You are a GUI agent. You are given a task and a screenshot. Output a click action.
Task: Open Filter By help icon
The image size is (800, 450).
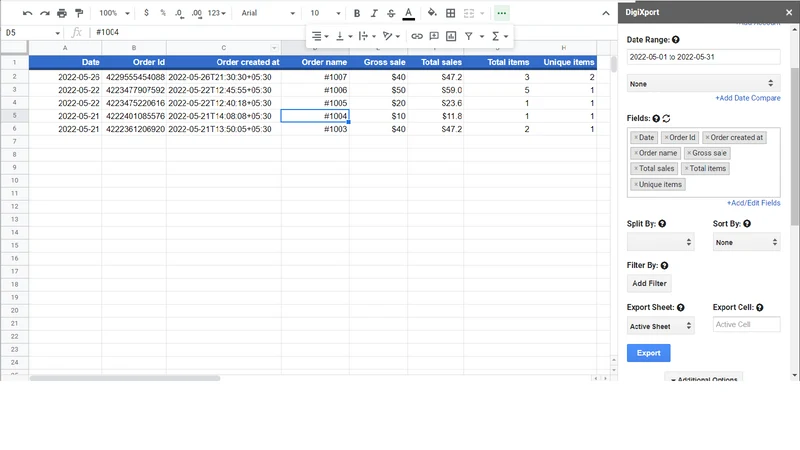[664, 265]
